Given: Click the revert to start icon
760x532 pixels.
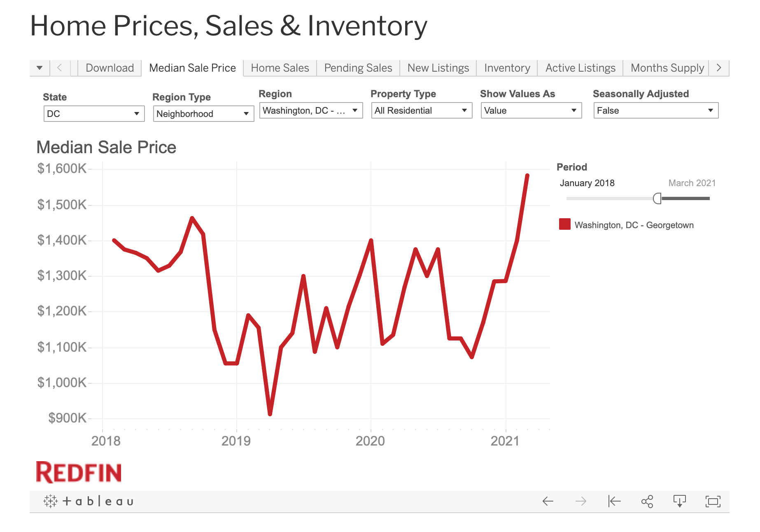Looking at the screenshot, I should 614,501.
